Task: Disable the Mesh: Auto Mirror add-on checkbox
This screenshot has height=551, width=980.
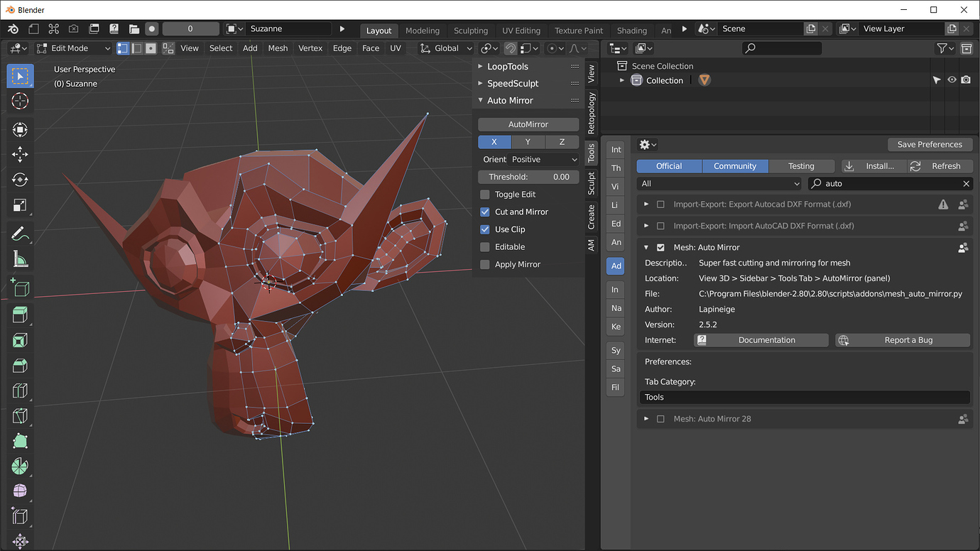Action: coord(660,247)
